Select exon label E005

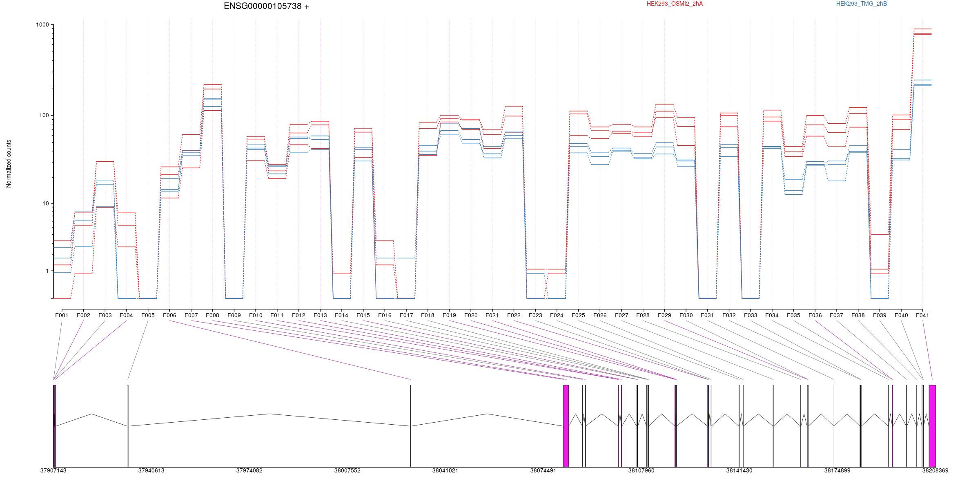[x=148, y=315]
